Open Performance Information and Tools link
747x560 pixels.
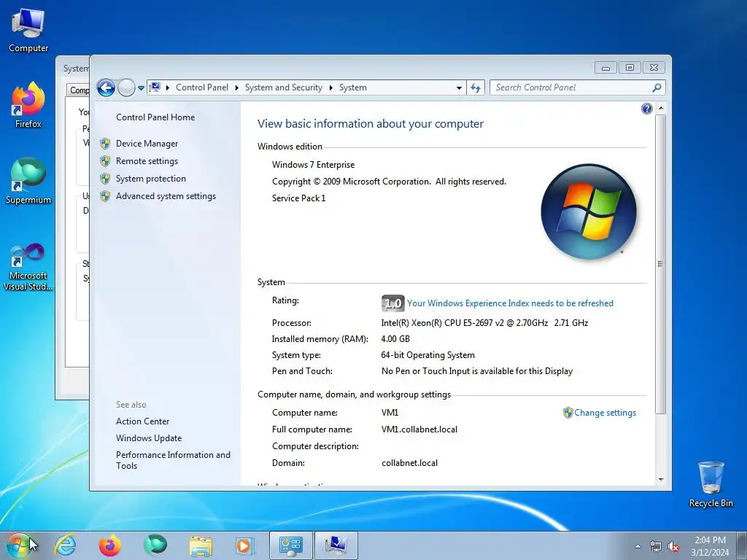tap(173, 461)
